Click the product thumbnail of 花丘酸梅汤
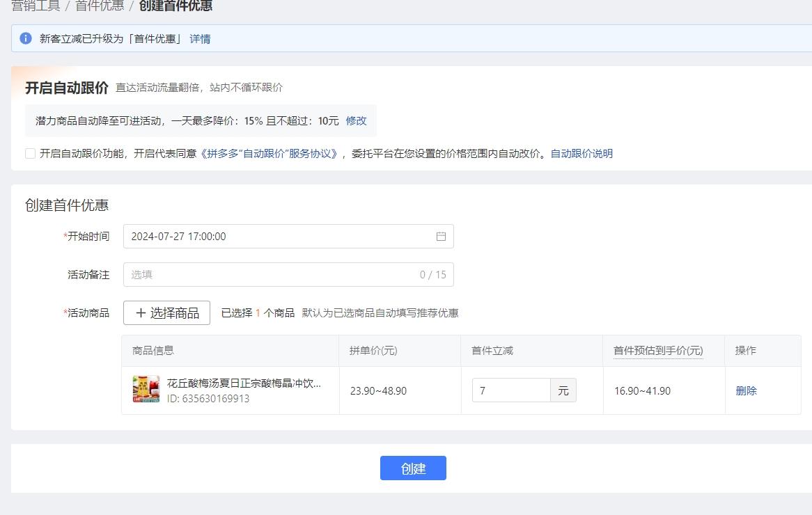 coord(146,389)
